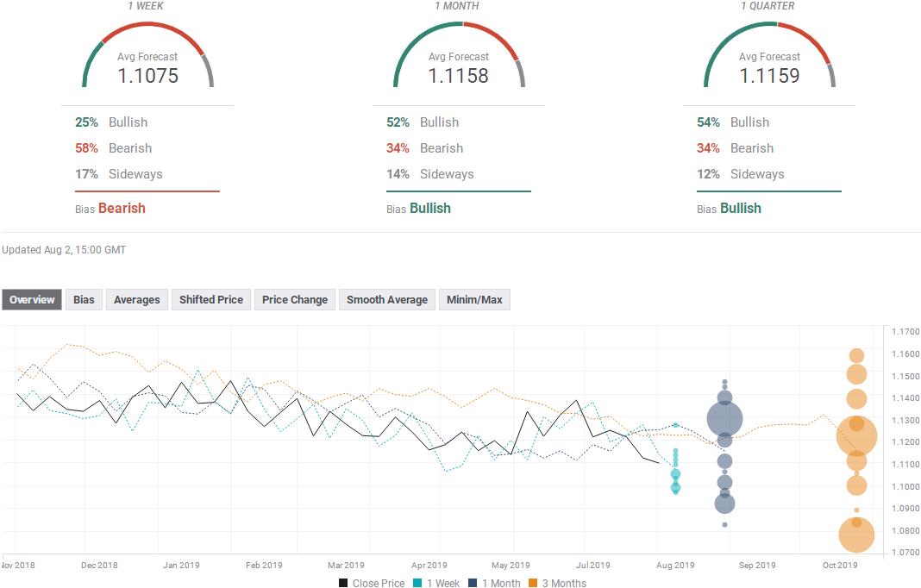Screen dimensions: 921x588
Task: Toggle the 1 Month legend series
Action: click(x=494, y=583)
